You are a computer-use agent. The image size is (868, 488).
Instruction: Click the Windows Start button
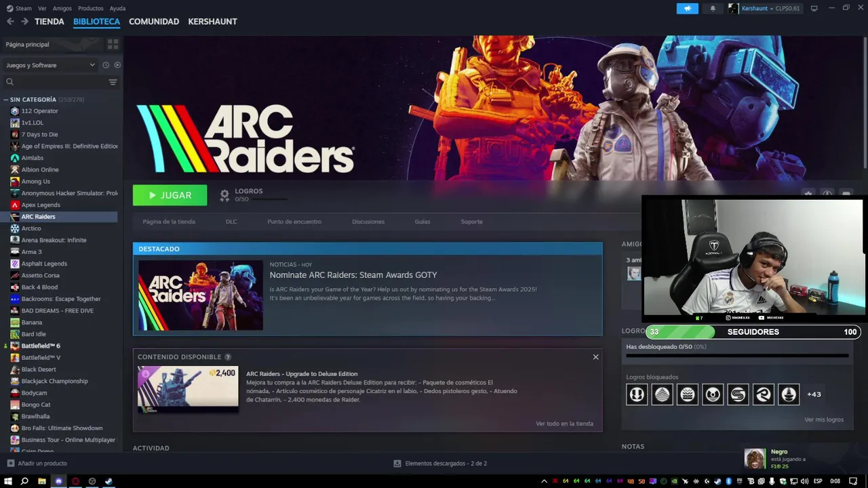pos(7,481)
